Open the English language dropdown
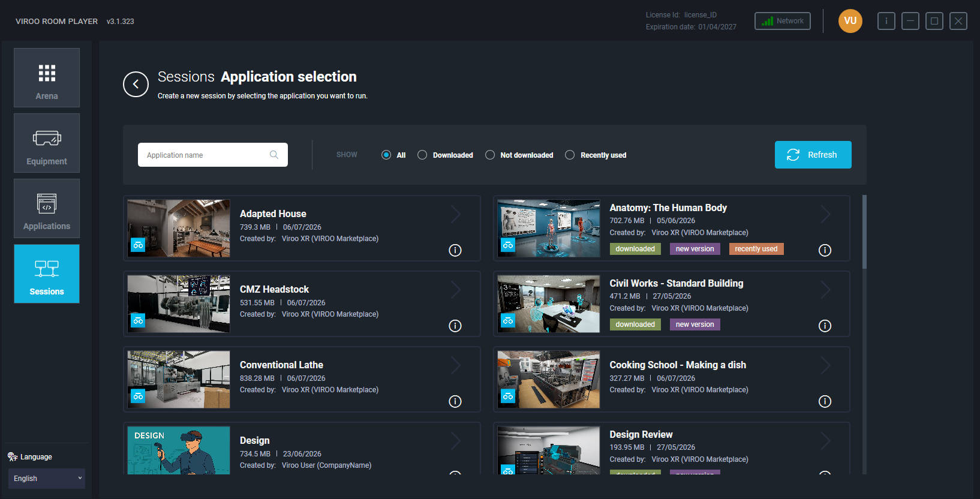The width and height of the screenshot is (980, 499). tap(47, 479)
